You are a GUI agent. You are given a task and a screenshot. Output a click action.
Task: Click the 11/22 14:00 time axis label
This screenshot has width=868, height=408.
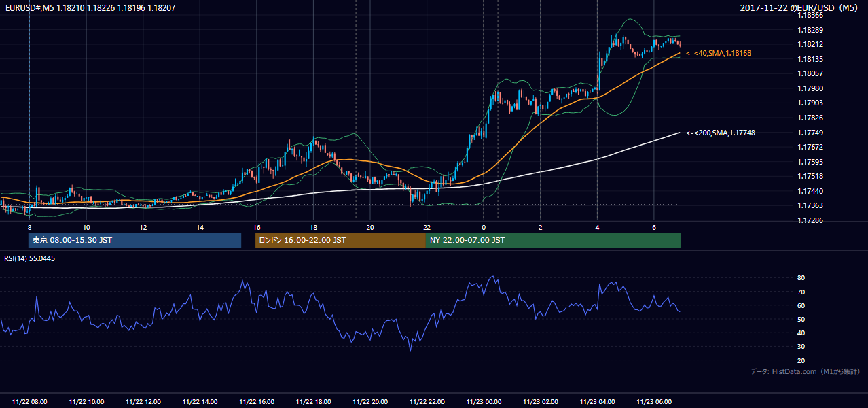click(200, 401)
